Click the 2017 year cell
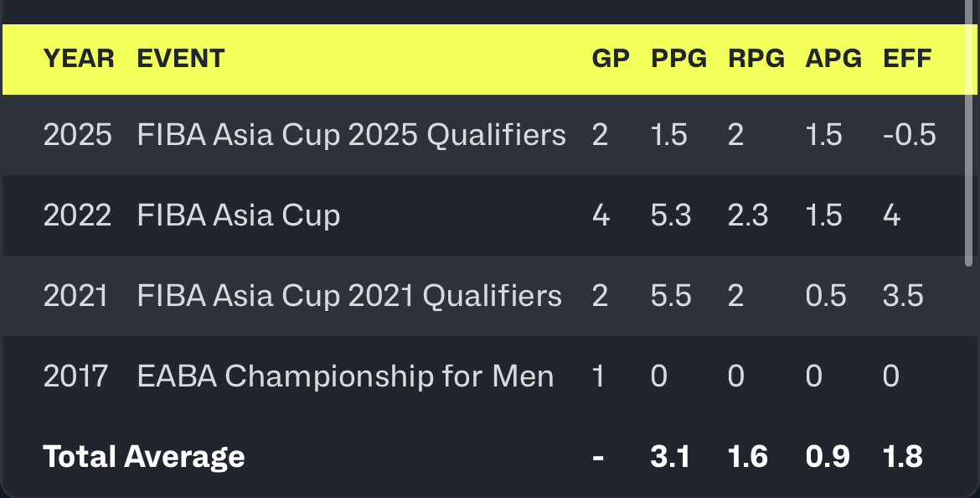Image resolution: width=980 pixels, height=498 pixels. point(75,376)
